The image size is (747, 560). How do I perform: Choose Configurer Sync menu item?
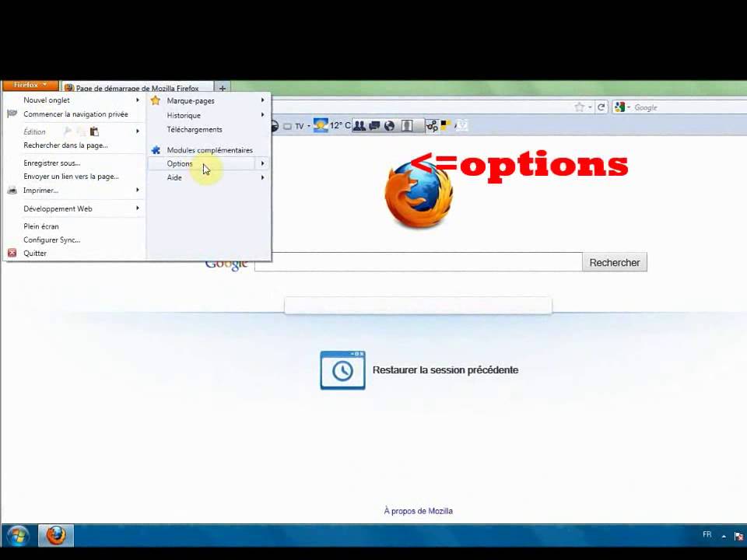[x=52, y=240]
